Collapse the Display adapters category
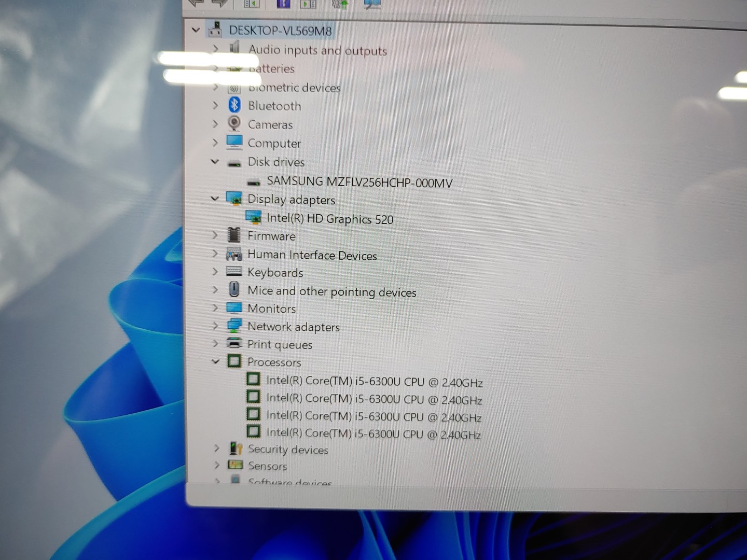Screen dimensions: 747x560 point(215,199)
